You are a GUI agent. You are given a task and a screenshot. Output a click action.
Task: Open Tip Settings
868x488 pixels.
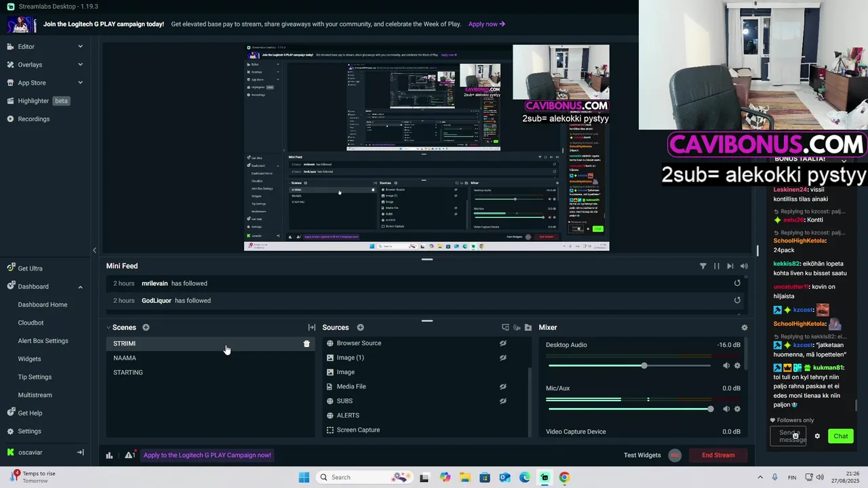click(x=35, y=377)
